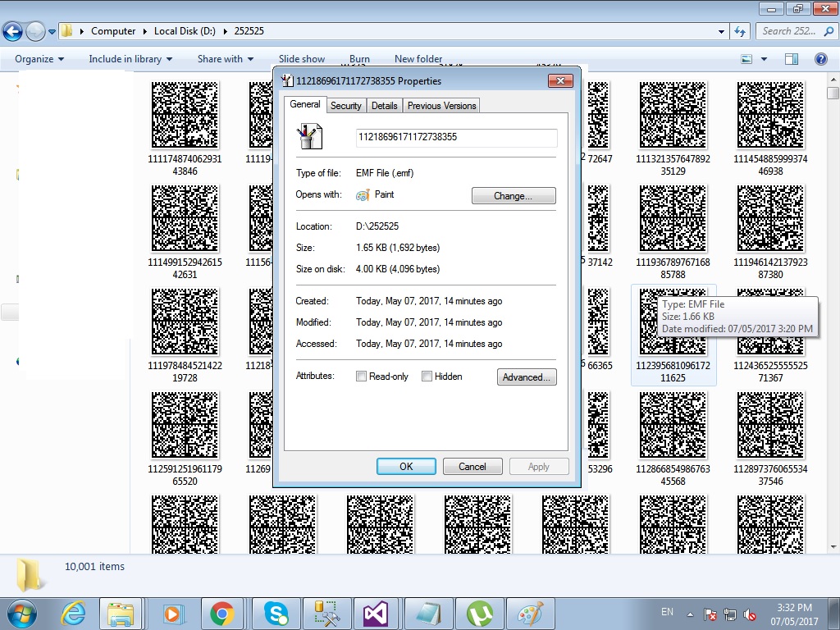The image size is (840, 630).
Task: Switch to the Previous Versions tab
Action: pyautogui.click(x=442, y=106)
